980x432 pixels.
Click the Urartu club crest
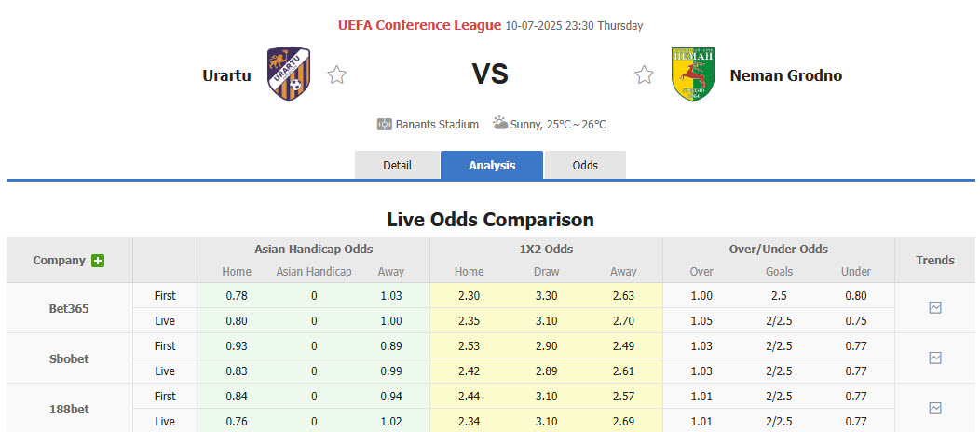[x=288, y=74]
